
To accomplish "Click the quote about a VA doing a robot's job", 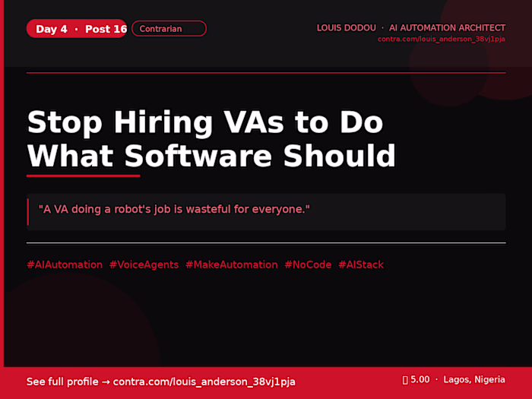I will click(x=266, y=212).
